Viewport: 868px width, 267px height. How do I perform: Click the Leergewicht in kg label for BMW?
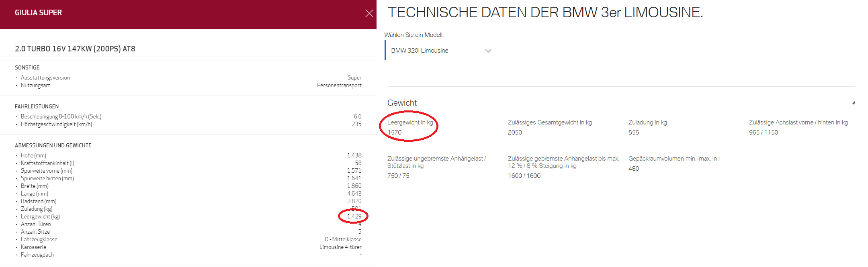(410, 122)
